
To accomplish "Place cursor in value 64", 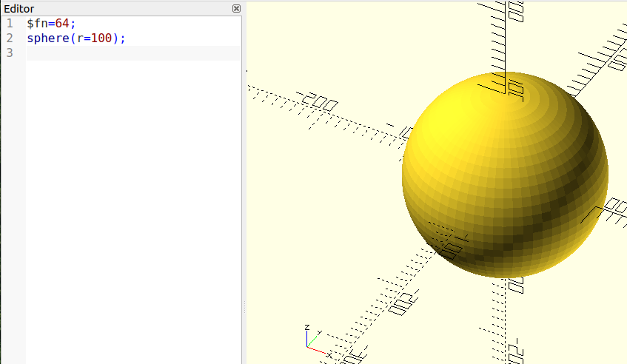I will pyautogui.click(x=62, y=23).
